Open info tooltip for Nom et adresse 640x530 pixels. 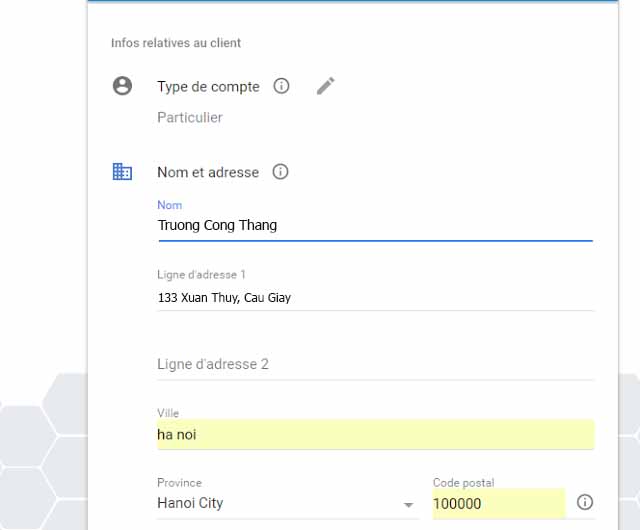point(281,172)
